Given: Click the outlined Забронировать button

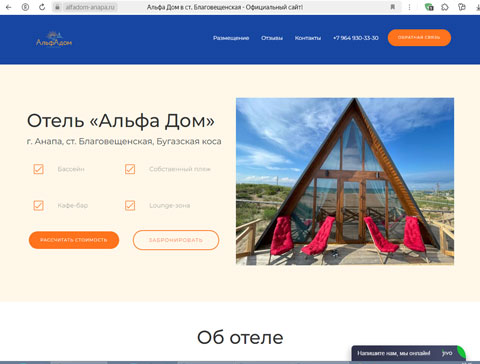Looking at the screenshot, I should coord(176,240).
